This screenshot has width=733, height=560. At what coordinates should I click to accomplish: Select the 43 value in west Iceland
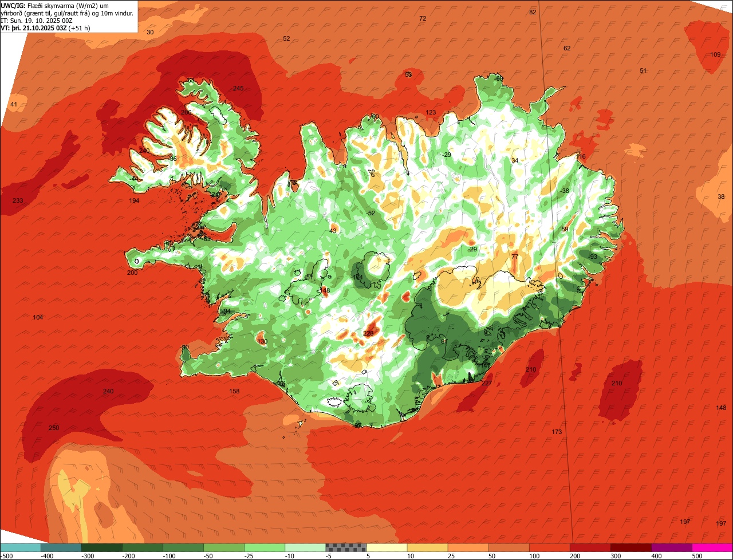point(333,231)
